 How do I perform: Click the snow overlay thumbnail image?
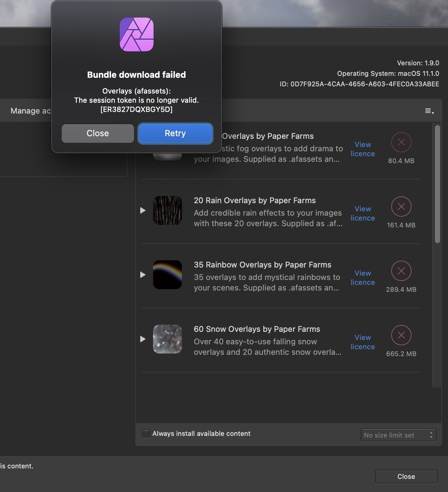pos(167,339)
